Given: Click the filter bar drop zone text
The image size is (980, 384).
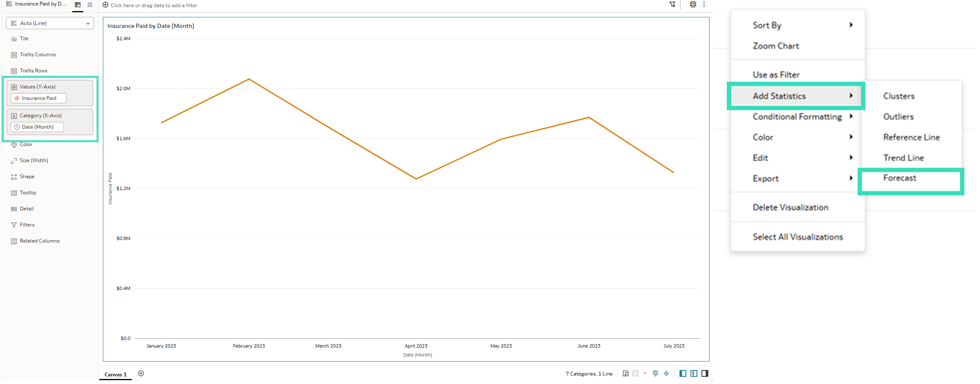Looking at the screenshot, I should pos(154,6).
